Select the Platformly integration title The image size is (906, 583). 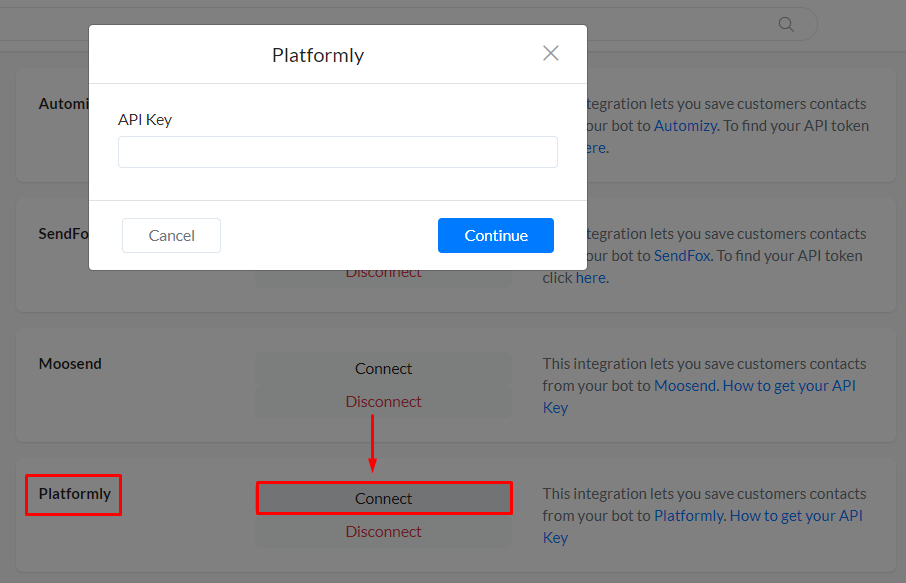coord(74,494)
